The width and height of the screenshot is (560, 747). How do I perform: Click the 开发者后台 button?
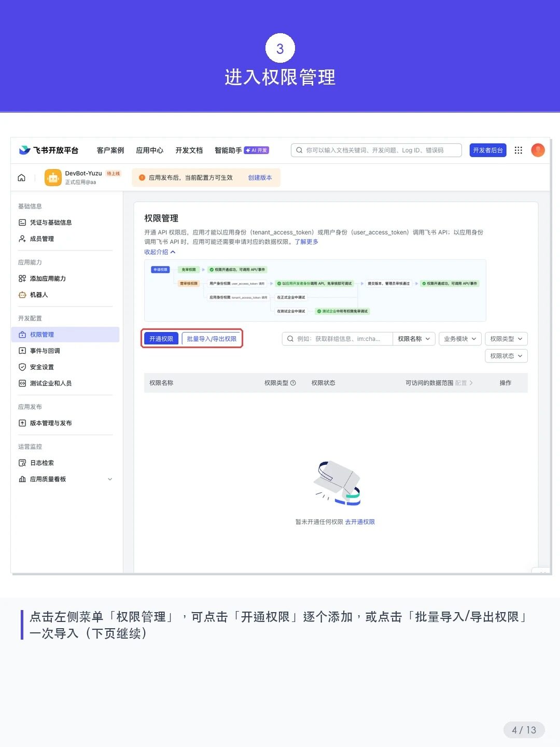coord(487,150)
